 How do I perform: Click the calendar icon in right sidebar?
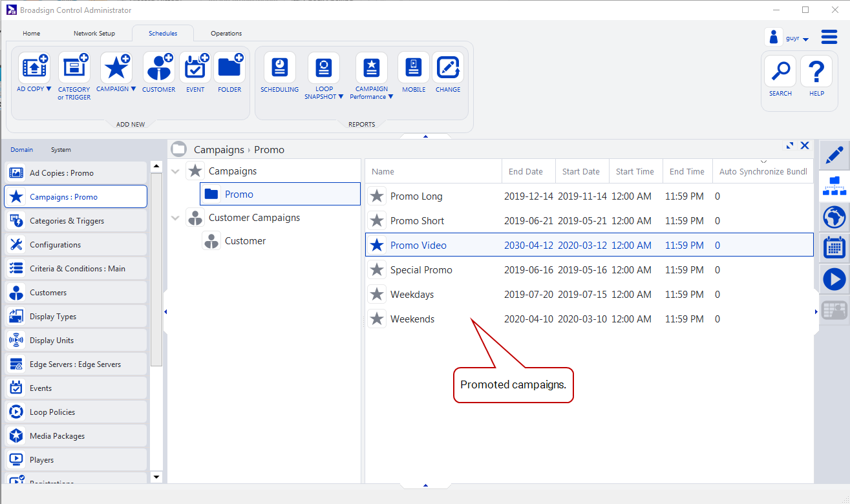pos(834,248)
